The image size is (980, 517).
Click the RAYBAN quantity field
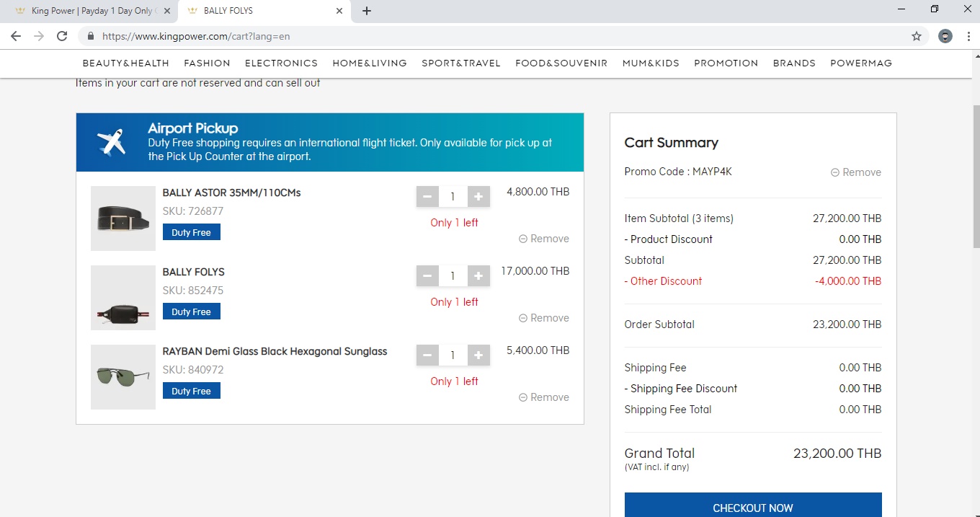coord(453,355)
